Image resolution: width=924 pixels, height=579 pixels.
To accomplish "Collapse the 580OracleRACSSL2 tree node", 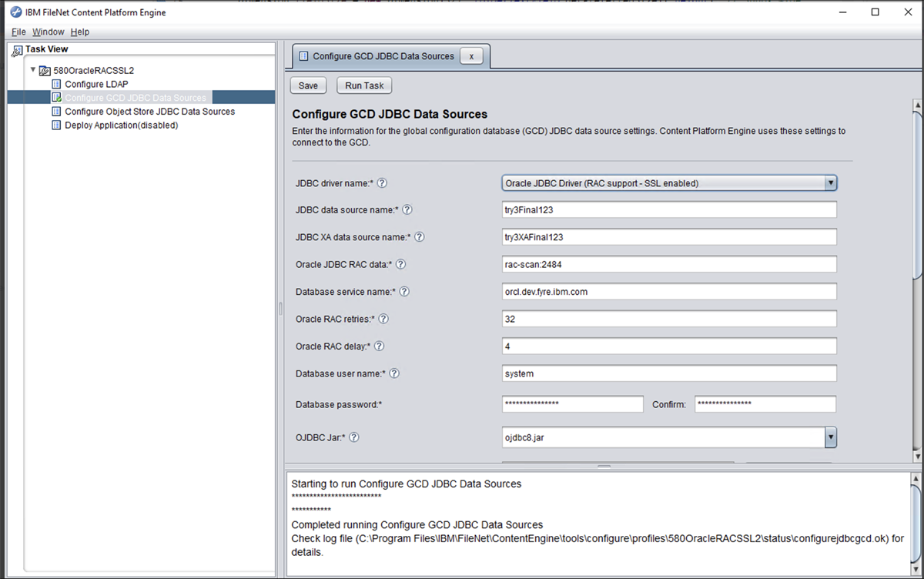I will pos(32,70).
